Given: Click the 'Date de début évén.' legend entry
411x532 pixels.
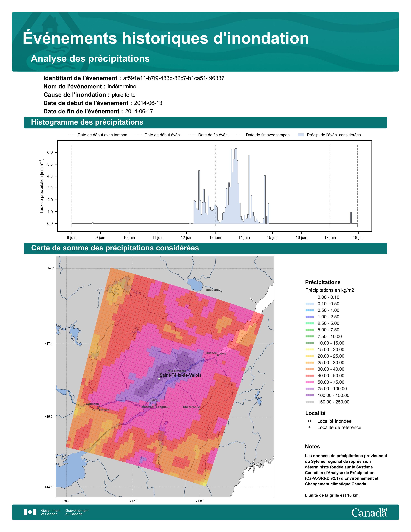Looking at the screenshot, I should point(158,135).
